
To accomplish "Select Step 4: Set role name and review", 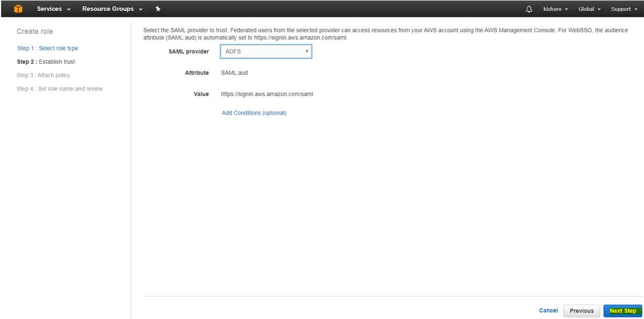I will [60, 88].
